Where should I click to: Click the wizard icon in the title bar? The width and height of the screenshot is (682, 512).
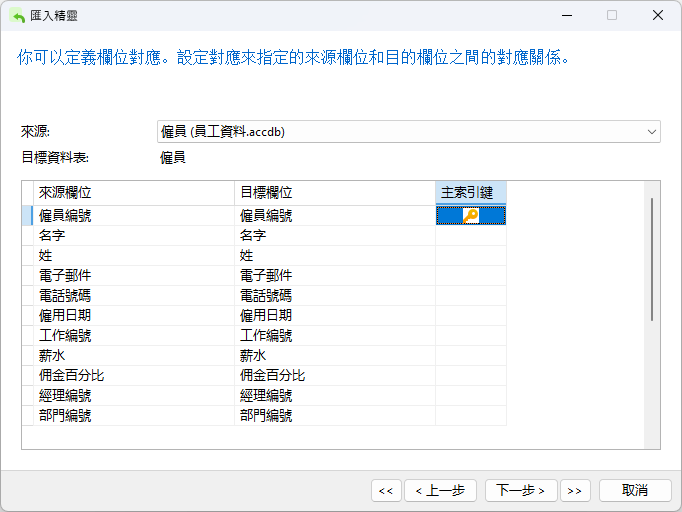[x=17, y=15]
